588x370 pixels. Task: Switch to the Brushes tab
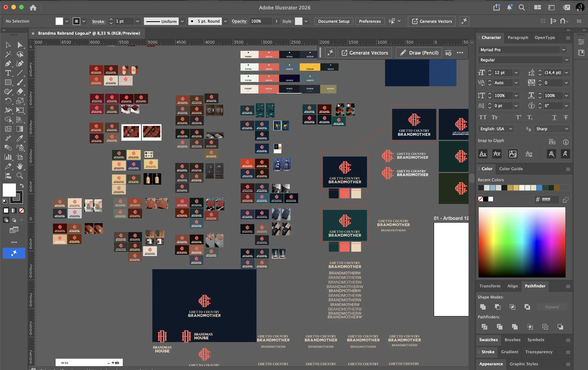pyautogui.click(x=512, y=340)
